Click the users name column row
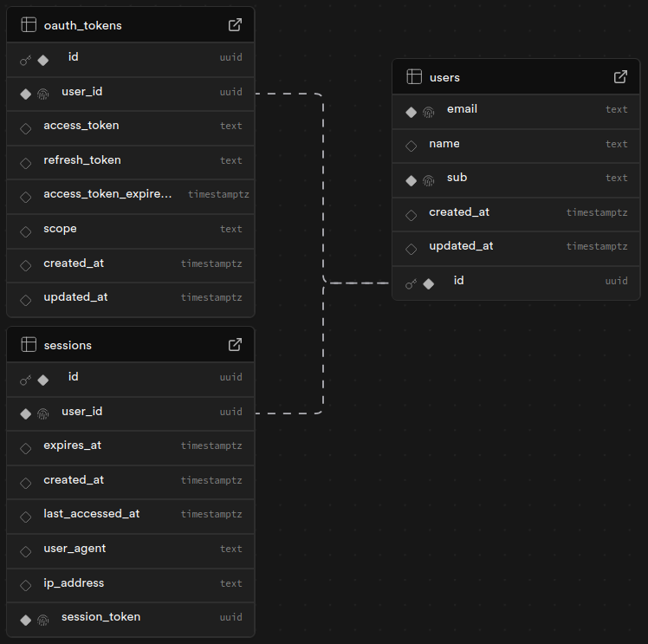Screen dimensions: 648x644 click(x=515, y=144)
